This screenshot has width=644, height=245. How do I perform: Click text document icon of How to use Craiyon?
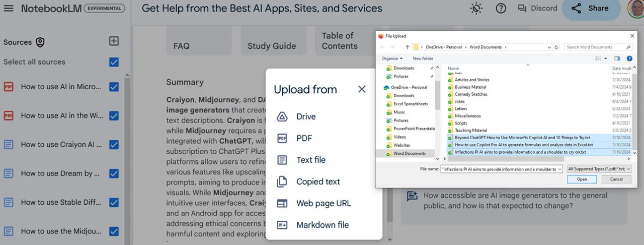[9, 145]
